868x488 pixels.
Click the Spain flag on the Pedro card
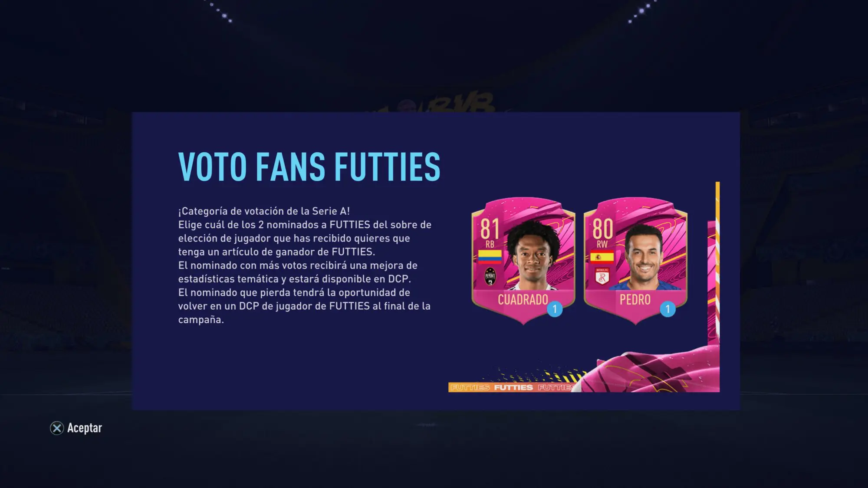pyautogui.click(x=602, y=257)
